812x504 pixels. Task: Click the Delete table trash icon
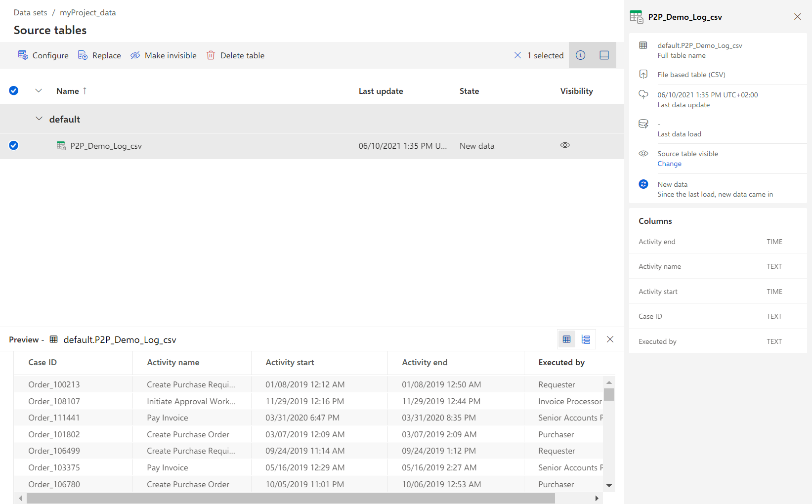point(211,55)
